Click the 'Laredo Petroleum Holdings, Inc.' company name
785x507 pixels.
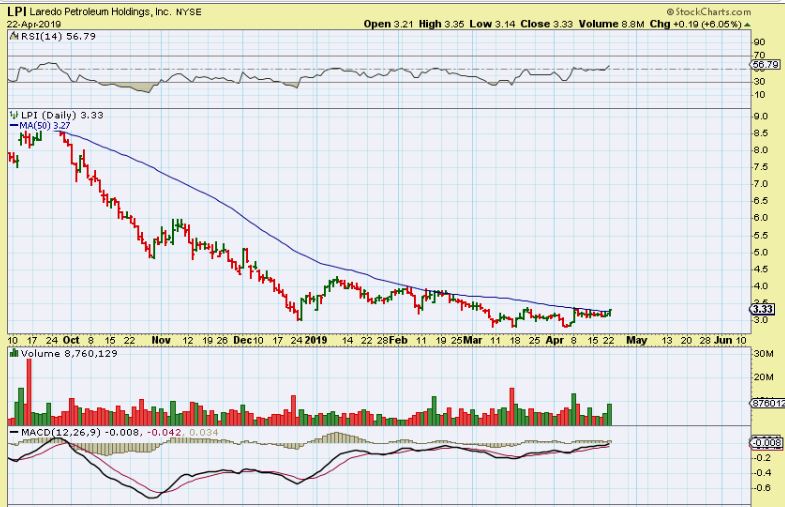pos(100,12)
